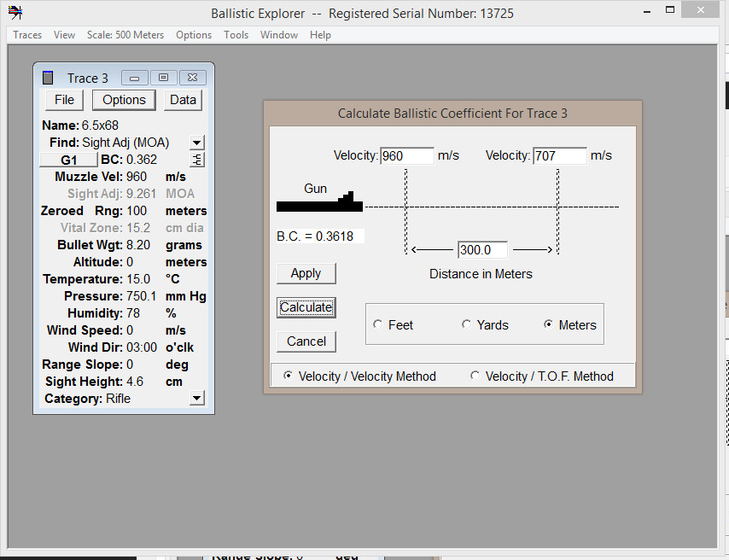
Task: Click the distance field showing 300.0
Action: pyautogui.click(x=482, y=250)
